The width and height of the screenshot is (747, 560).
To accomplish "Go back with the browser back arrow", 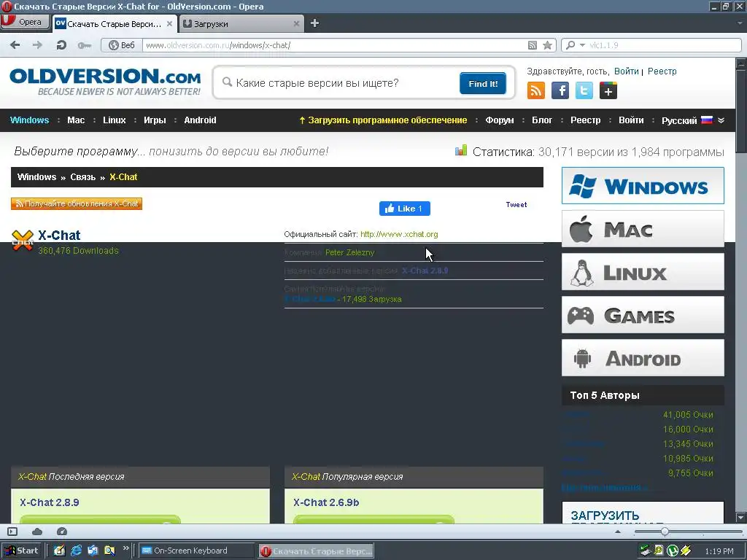I will (15, 45).
